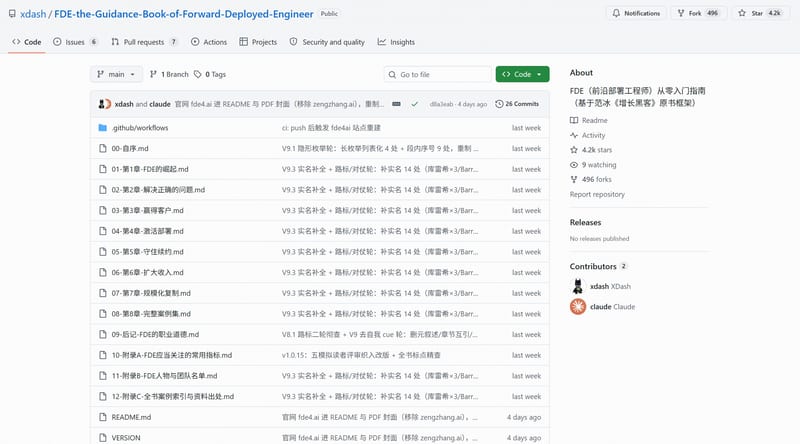Open the Actions tab
800x444 pixels.
[x=209, y=42]
